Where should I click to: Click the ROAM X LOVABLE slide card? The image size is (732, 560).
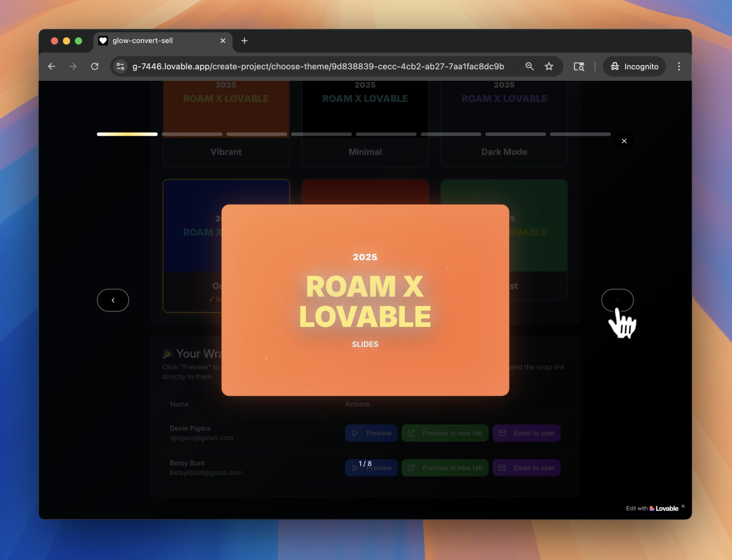[x=365, y=300]
